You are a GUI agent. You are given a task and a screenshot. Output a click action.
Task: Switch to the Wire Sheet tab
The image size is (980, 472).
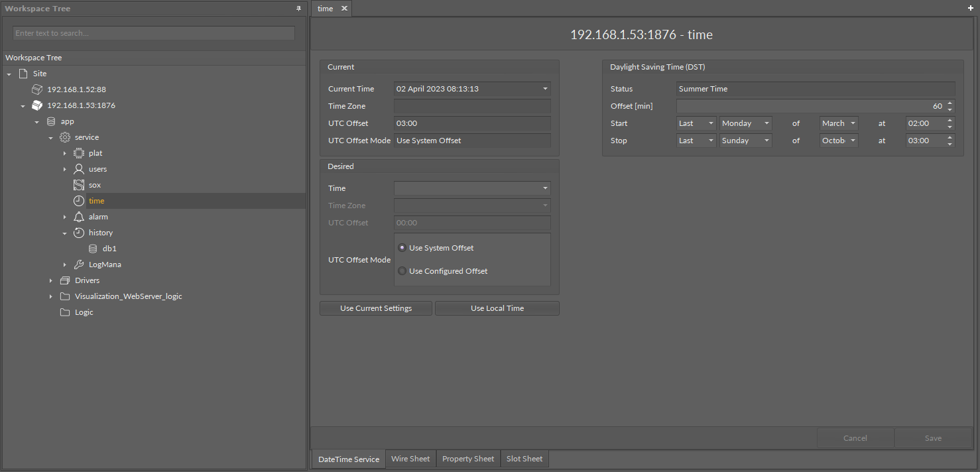[x=410, y=458]
